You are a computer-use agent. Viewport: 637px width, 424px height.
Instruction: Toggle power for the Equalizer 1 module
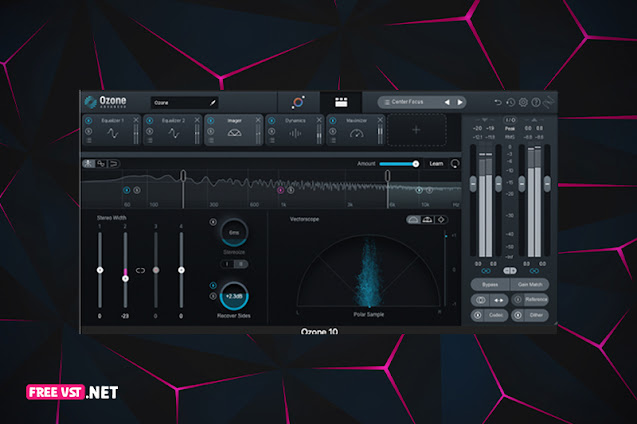tap(89, 121)
